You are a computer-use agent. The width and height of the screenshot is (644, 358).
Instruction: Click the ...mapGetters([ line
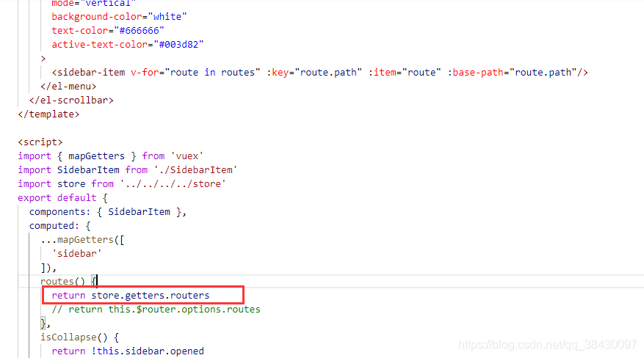(x=82, y=240)
